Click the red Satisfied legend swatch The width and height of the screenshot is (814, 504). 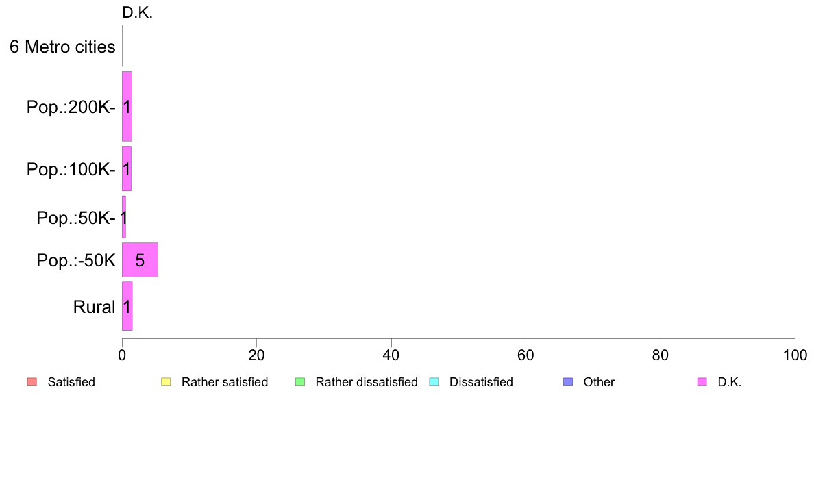[32, 382]
